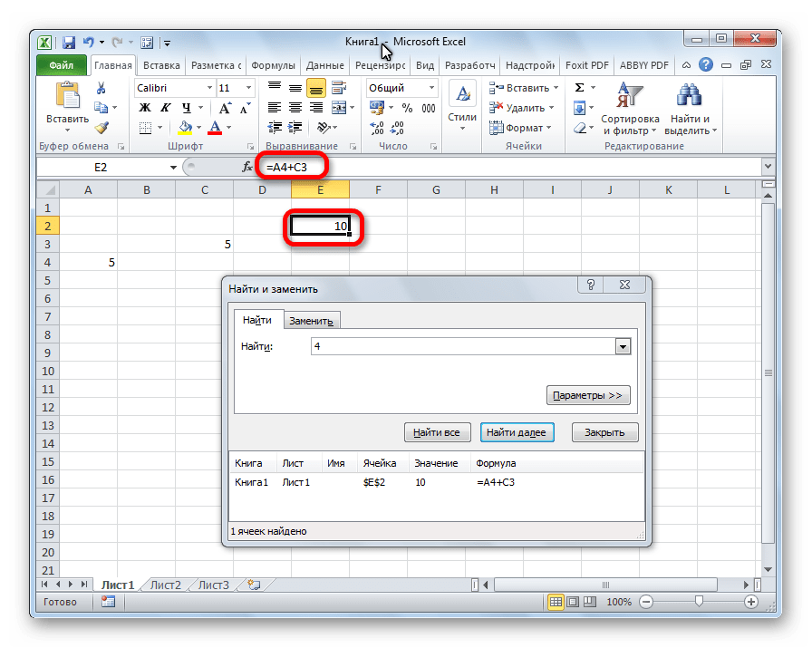Align text to top icon
This screenshot has height=648, width=812.
pos(275,88)
